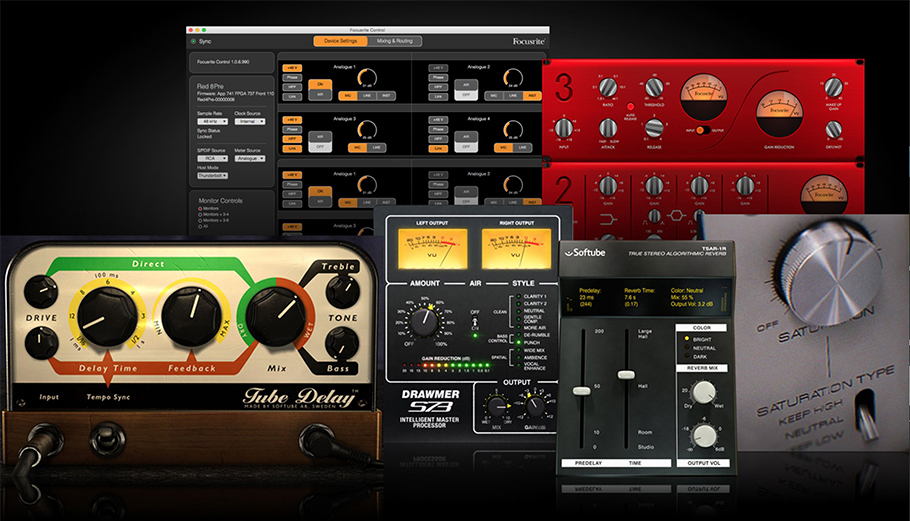Click the TSAR-1R Reverb Mix knob
The height and width of the screenshot is (521, 910).
703,393
